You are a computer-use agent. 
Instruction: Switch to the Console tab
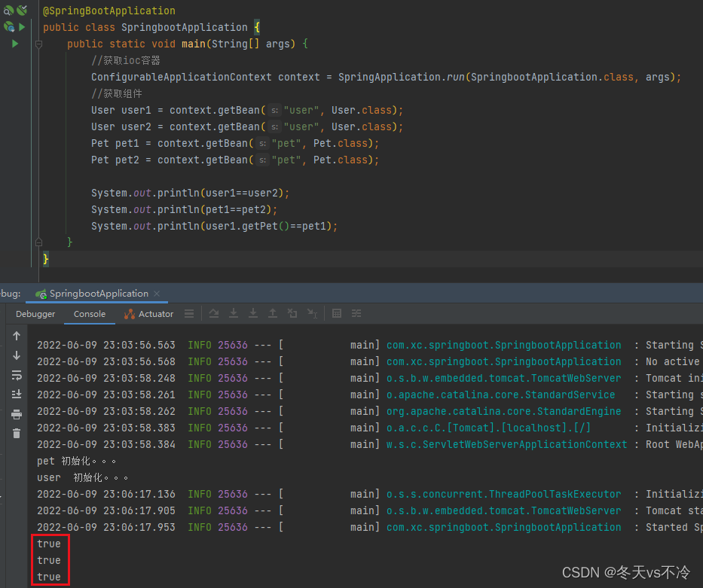[90, 314]
